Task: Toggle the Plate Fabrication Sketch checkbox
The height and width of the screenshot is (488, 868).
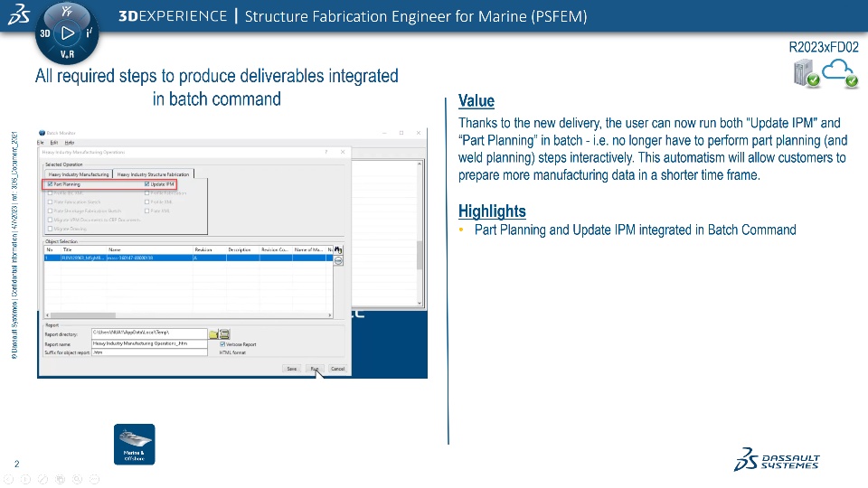Action: coord(50,202)
